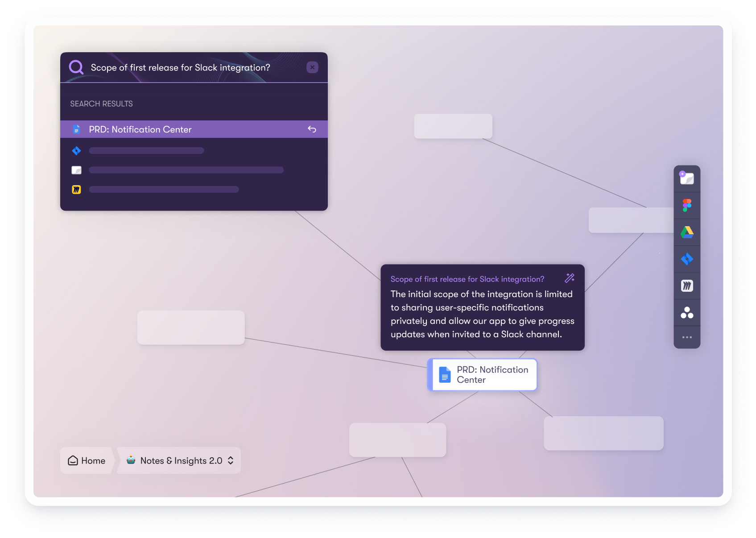Open the white note search result row
The width and height of the screenshot is (756, 538).
(x=194, y=170)
